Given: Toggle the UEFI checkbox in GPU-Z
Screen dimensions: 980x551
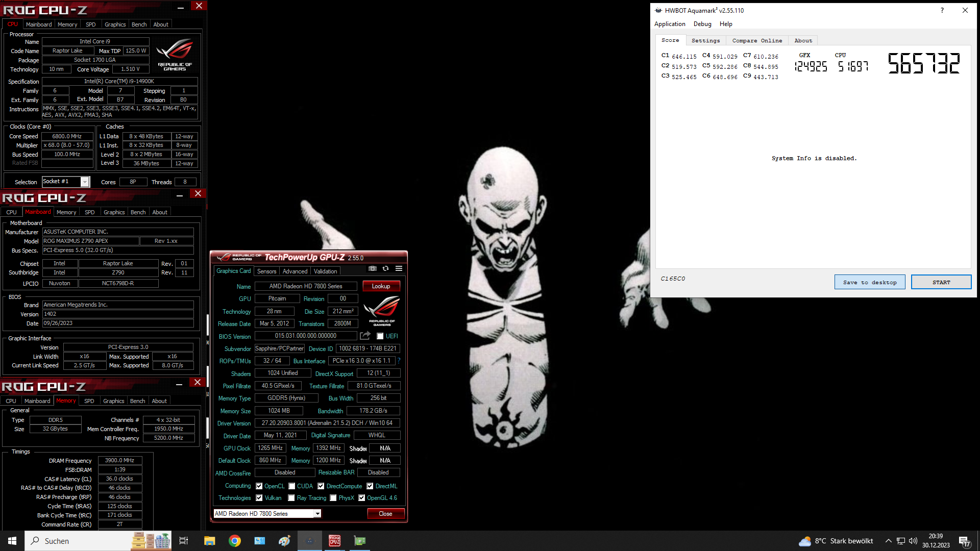Looking at the screenshot, I should coord(380,336).
